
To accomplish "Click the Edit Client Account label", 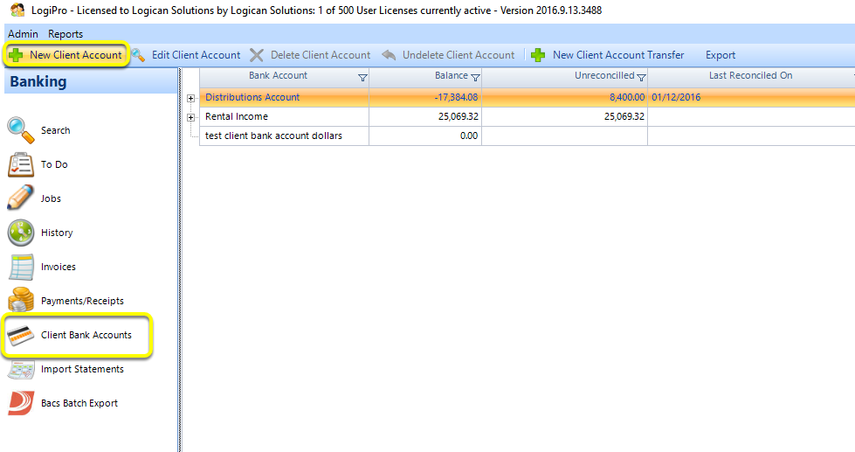I will coord(196,55).
